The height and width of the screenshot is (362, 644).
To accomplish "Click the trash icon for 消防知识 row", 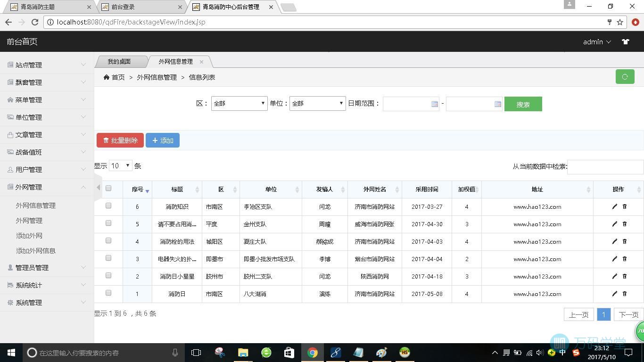I will point(625,206).
